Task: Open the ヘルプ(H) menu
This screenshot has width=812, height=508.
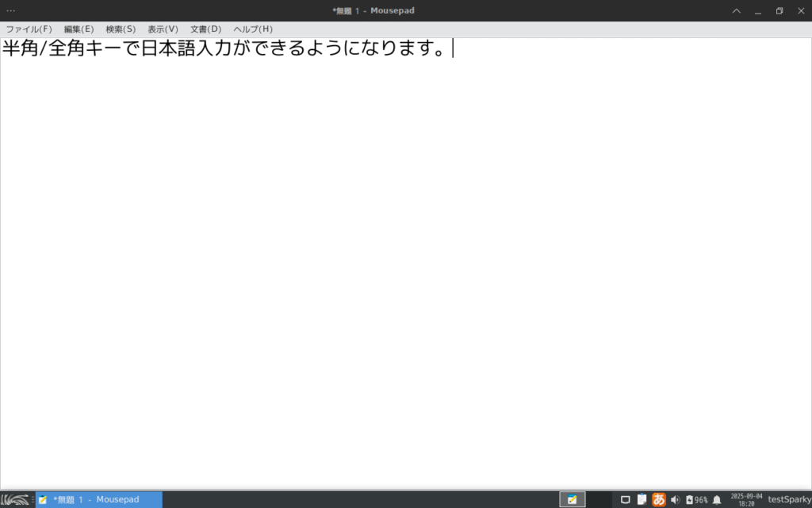Action: point(252,29)
